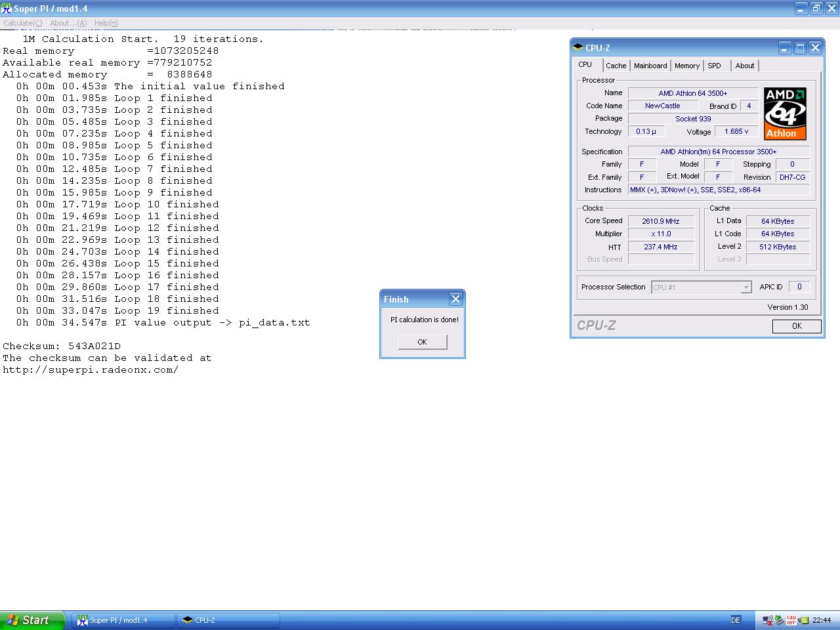Click the CPU-Z title bar chip icon
The image size is (840, 630).
pyautogui.click(x=577, y=47)
